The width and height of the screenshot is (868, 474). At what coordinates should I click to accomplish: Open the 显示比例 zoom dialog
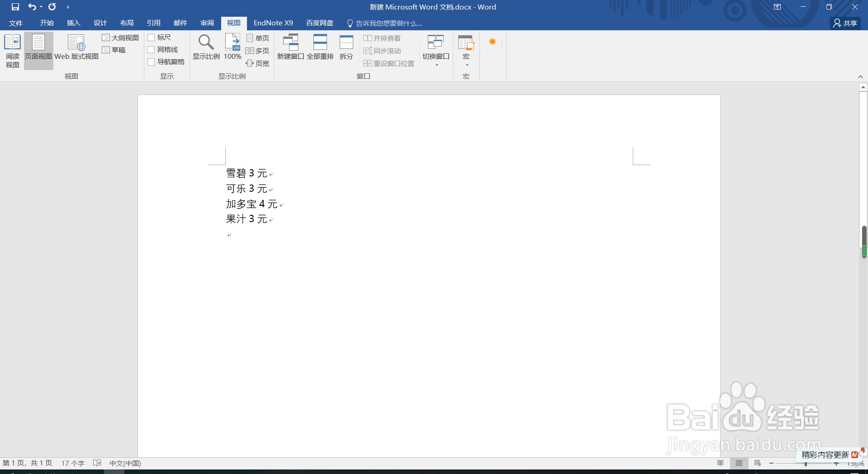click(x=206, y=47)
